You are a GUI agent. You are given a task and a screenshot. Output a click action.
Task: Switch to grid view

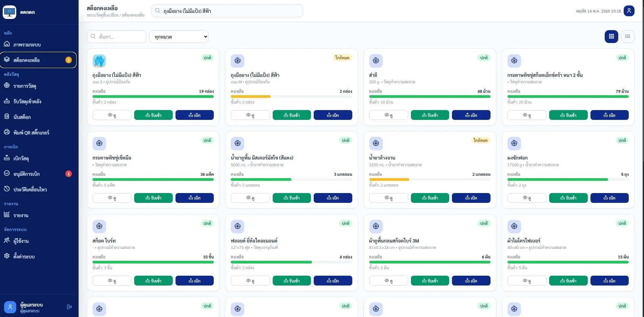click(611, 37)
